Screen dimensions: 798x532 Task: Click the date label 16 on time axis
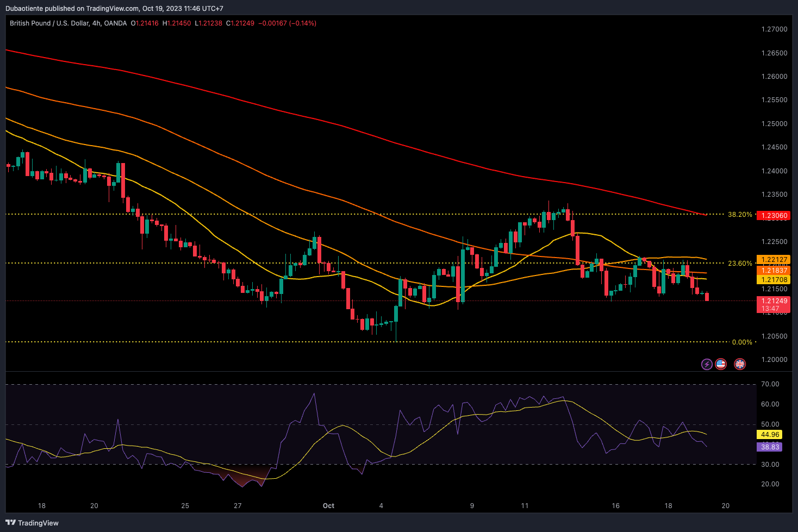pyautogui.click(x=615, y=506)
